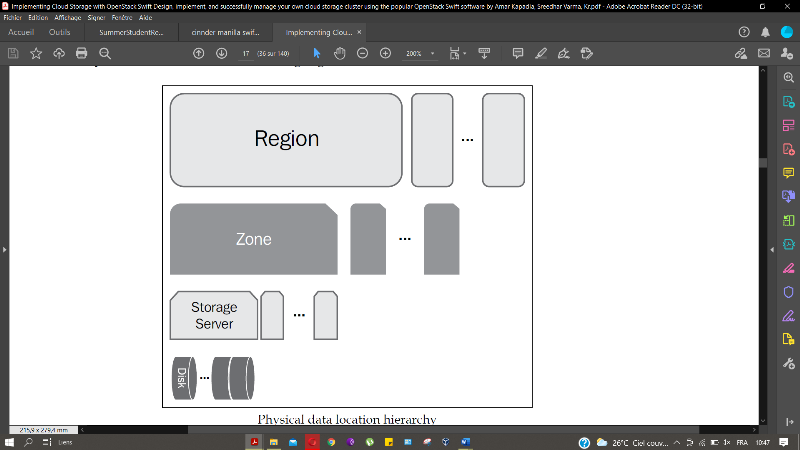Add a comment note icon
This screenshot has width=800, height=450.
[518, 53]
